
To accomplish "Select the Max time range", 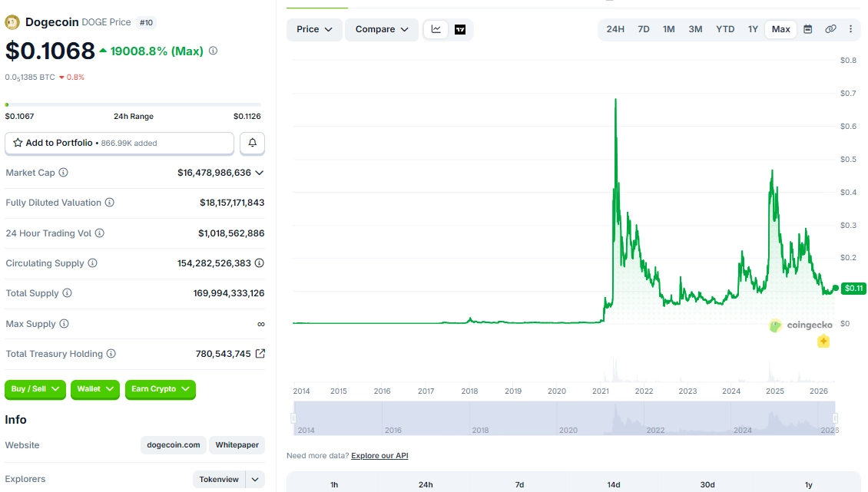I will [781, 29].
